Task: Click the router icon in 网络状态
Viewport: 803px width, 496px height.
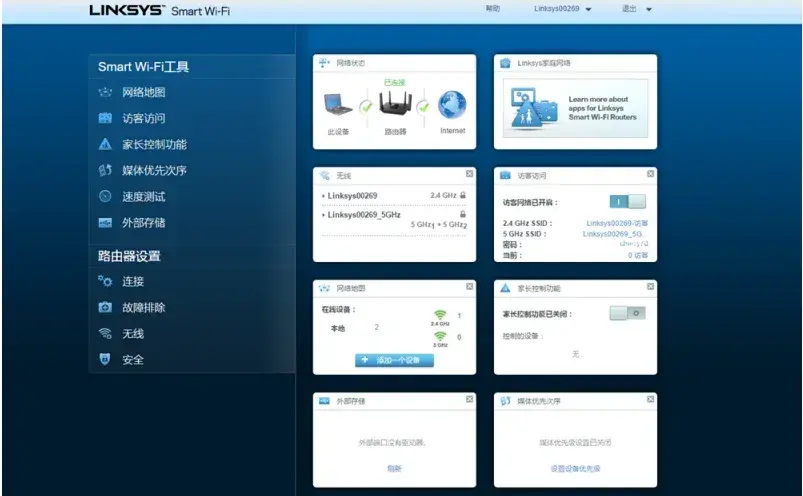Action: click(x=395, y=104)
